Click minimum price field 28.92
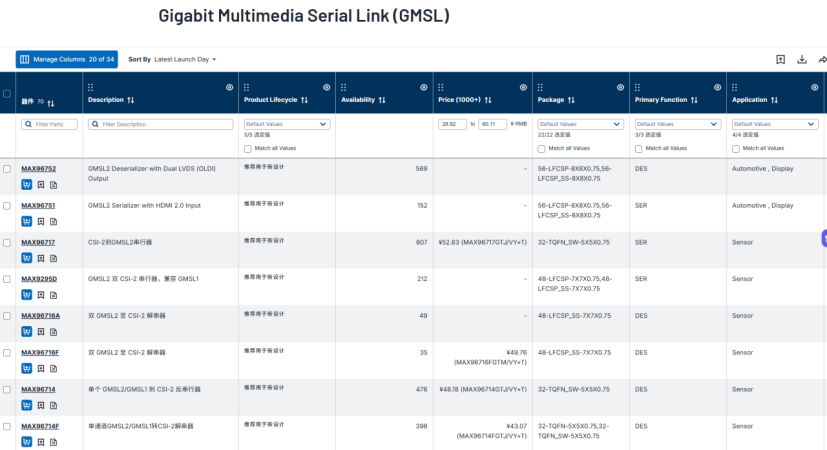 [452, 124]
